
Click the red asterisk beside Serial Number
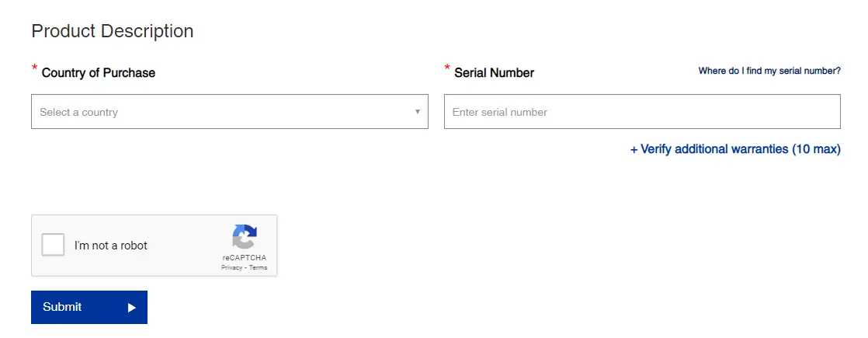click(447, 69)
